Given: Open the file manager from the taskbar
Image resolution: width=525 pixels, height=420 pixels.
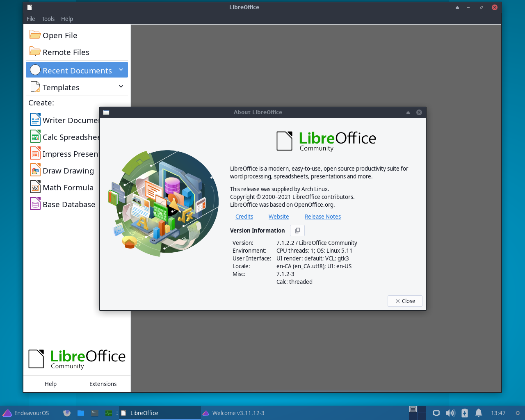Looking at the screenshot, I should click(81, 413).
